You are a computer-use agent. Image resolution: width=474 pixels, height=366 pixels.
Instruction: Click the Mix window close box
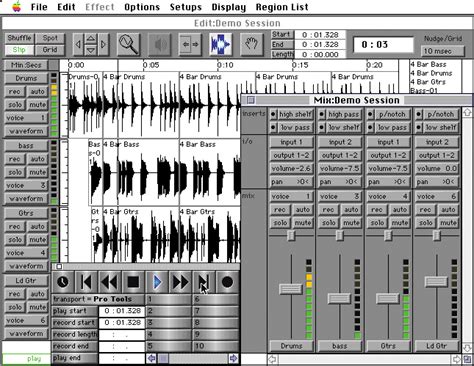pyautogui.click(x=251, y=100)
